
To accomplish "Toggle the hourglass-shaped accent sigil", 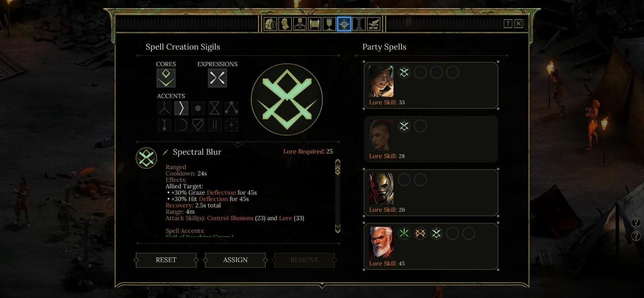I will click(215, 108).
